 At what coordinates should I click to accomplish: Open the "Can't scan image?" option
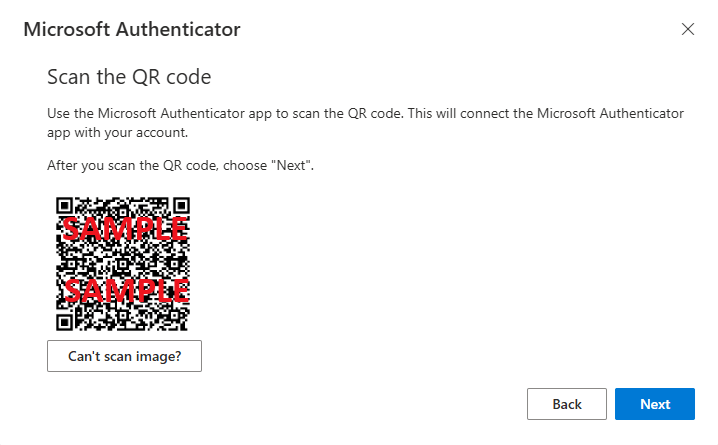124,355
